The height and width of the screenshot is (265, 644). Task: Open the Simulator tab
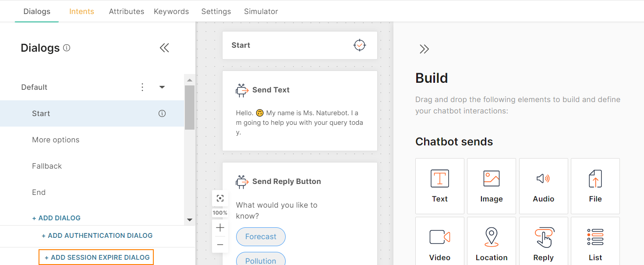(x=261, y=11)
